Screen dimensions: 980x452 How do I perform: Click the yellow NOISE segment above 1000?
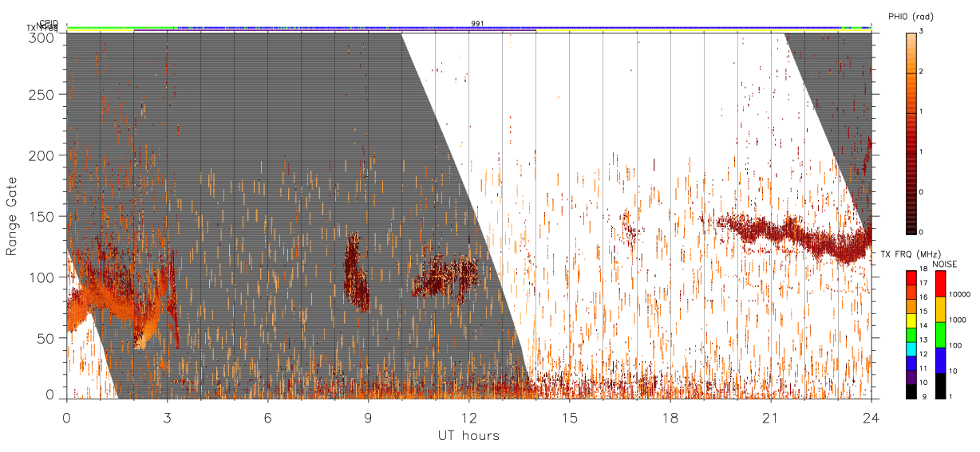click(939, 309)
